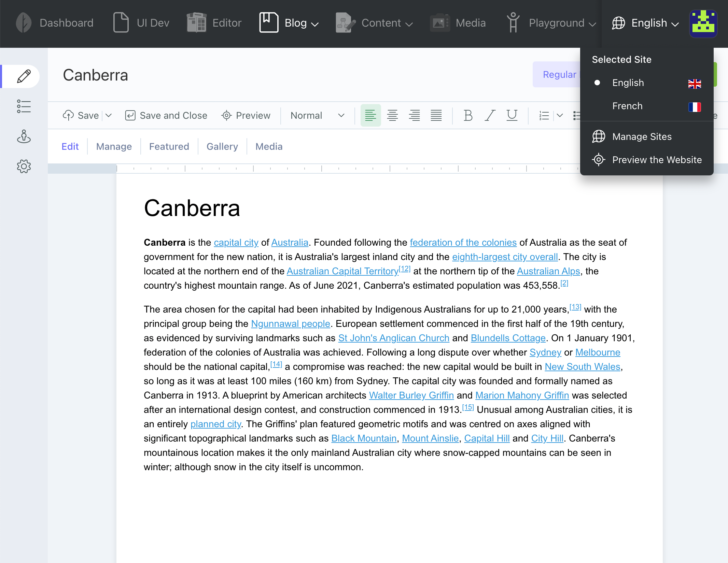Open the Media tab below the toolbar
Image resolution: width=728 pixels, height=563 pixels.
(269, 146)
